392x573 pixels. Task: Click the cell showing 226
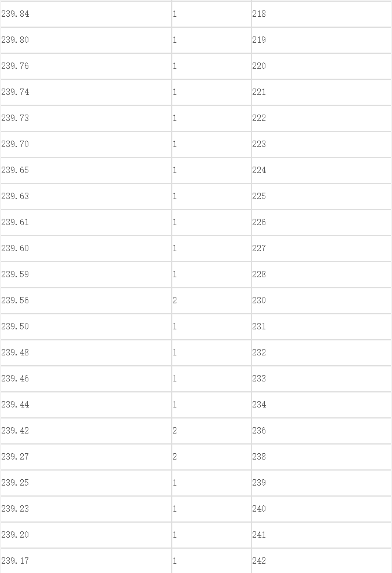click(321, 222)
